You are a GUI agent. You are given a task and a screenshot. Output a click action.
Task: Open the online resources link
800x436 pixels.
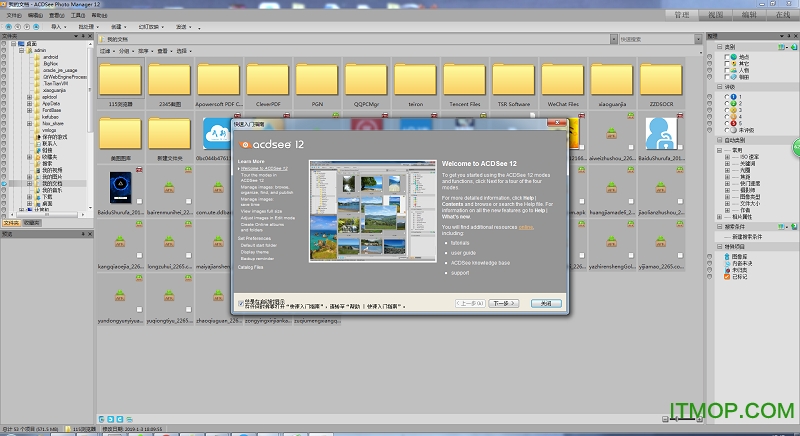click(x=526, y=227)
